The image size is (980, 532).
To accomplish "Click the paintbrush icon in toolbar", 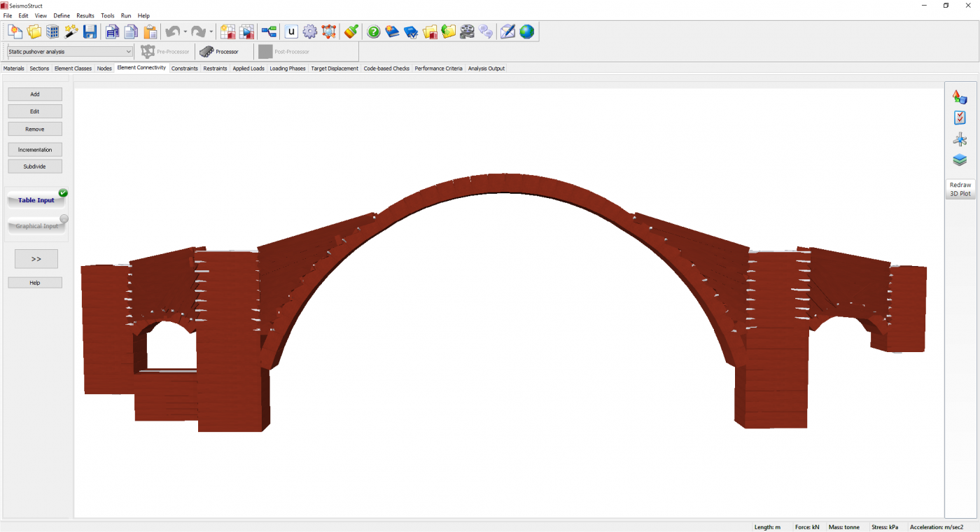I will point(351,31).
